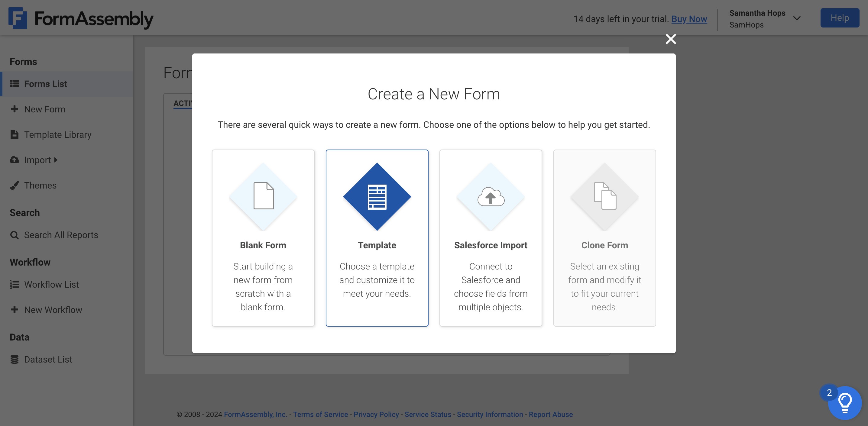Click the Help button

(840, 18)
